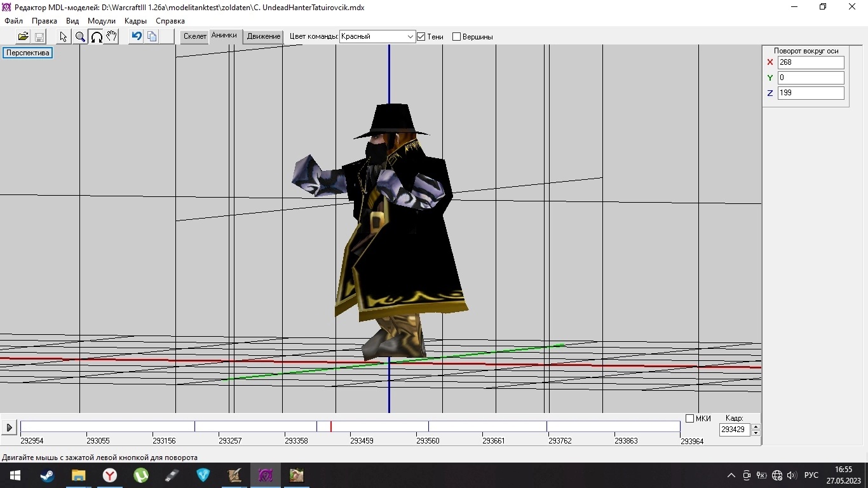Switch to Движение mode
This screenshot has width=868, height=488.
[x=264, y=36]
